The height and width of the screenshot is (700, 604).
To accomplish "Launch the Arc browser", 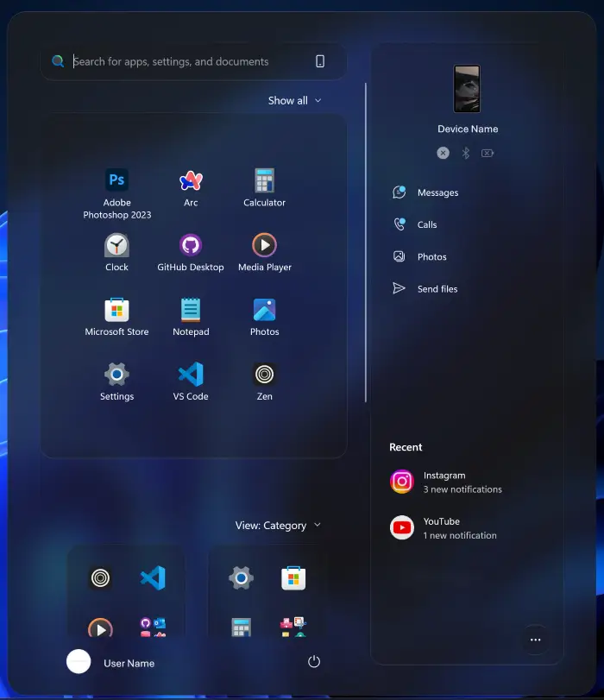I will click(191, 188).
